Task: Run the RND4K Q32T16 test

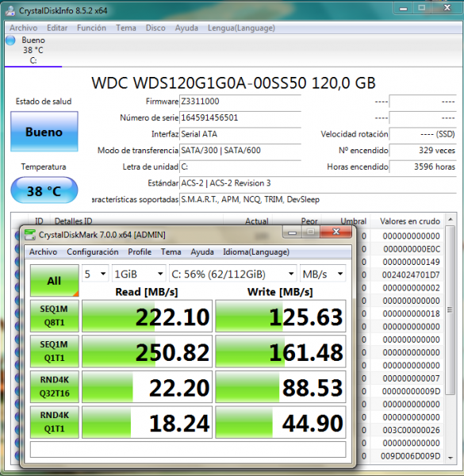Action: 54,386
